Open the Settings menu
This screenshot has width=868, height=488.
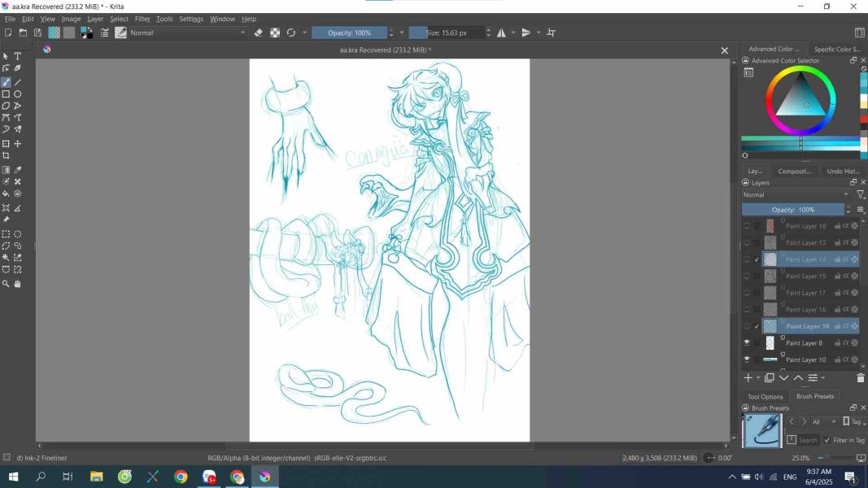click(191, 19)
